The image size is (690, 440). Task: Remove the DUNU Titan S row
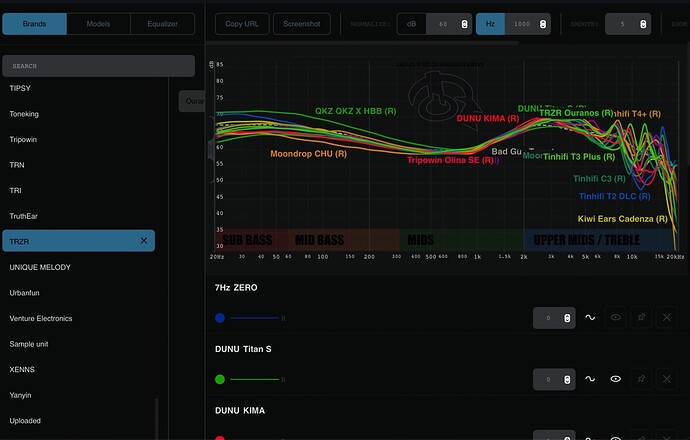click(667, 379)
